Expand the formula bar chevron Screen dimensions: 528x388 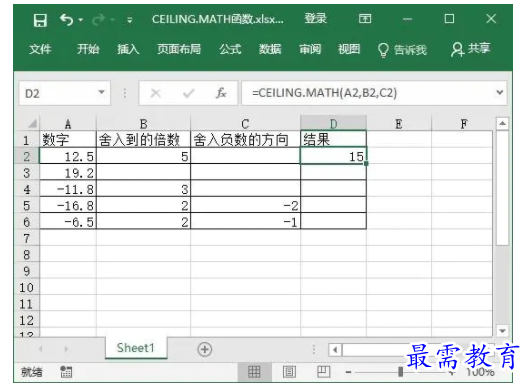500,92
